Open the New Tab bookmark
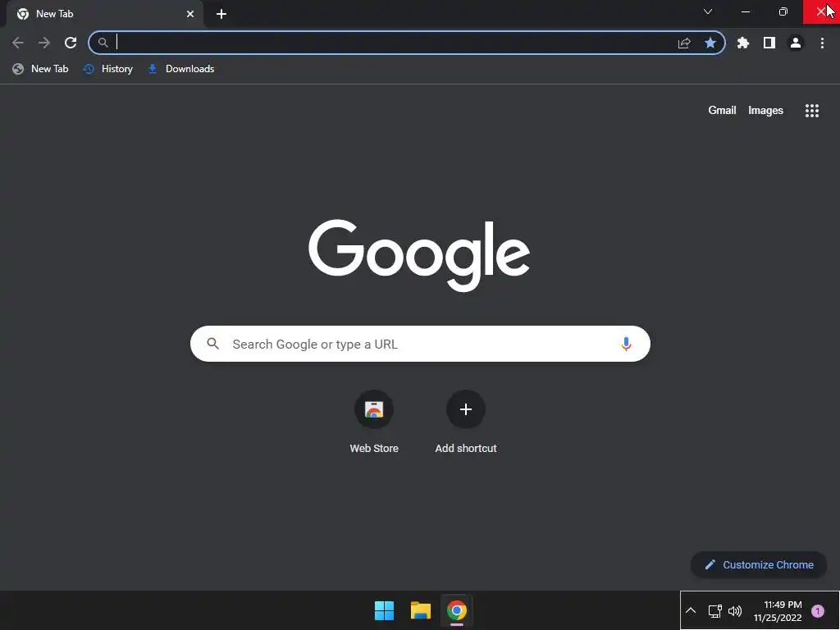This screenshot has height=630, width=840. point(41,69)
